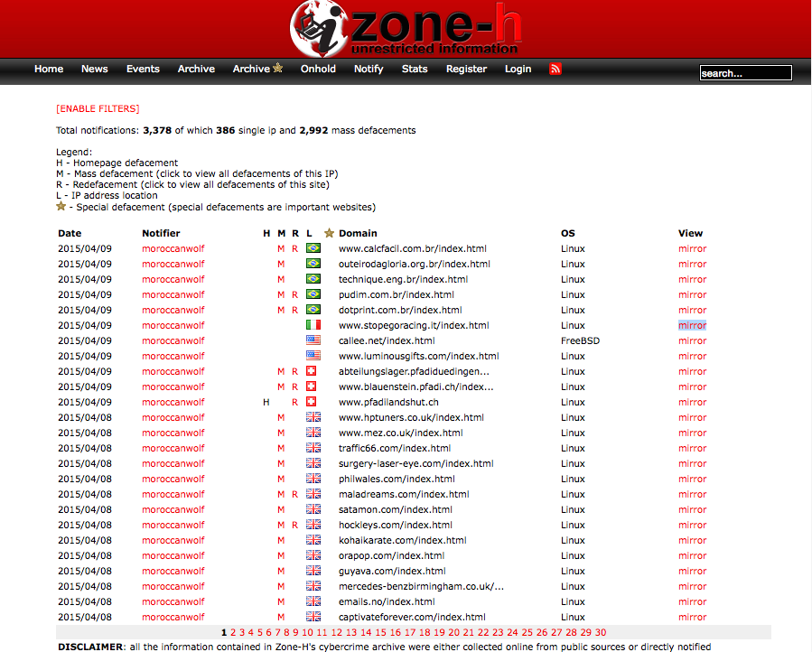Open the News section
Image resolution: width=812 pixels, height=652 pixels.
click(x=94, y=69)
